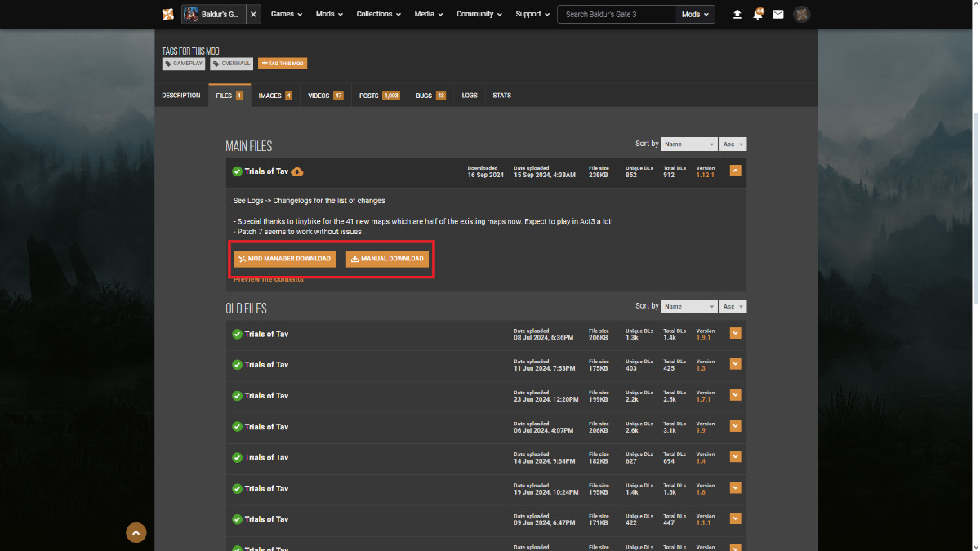This screenshot has height=551, width=980.
Task: Expand old file version 1.9.1
Action: point(735,334)
